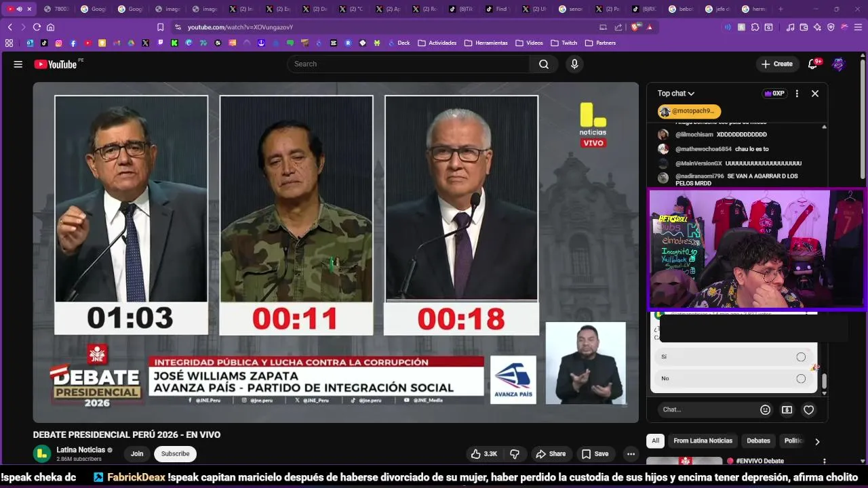The height and width of the screenshot is (488, 868).
Task: Show more category chips arrow
Action: click(817, 441)
